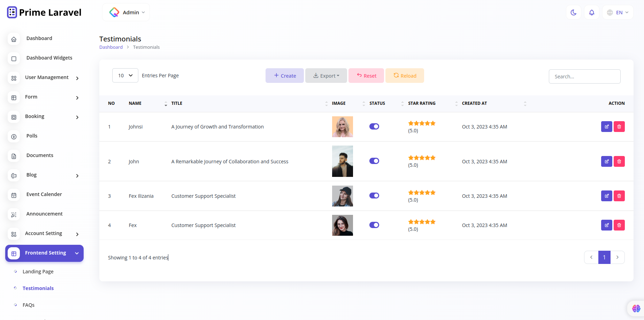Turn off status for Fex Ilizania
644x320 pixels.
(374, 195)
